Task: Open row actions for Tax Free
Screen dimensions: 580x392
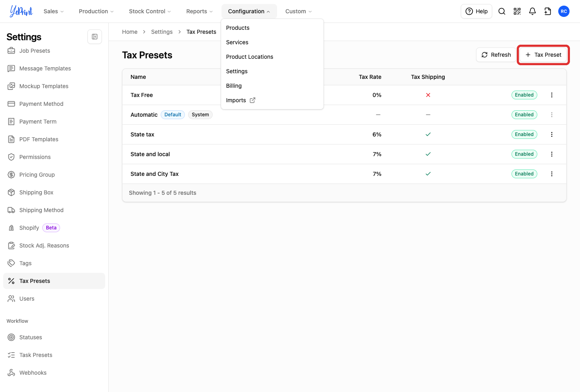Action: (x=552, y=95)
